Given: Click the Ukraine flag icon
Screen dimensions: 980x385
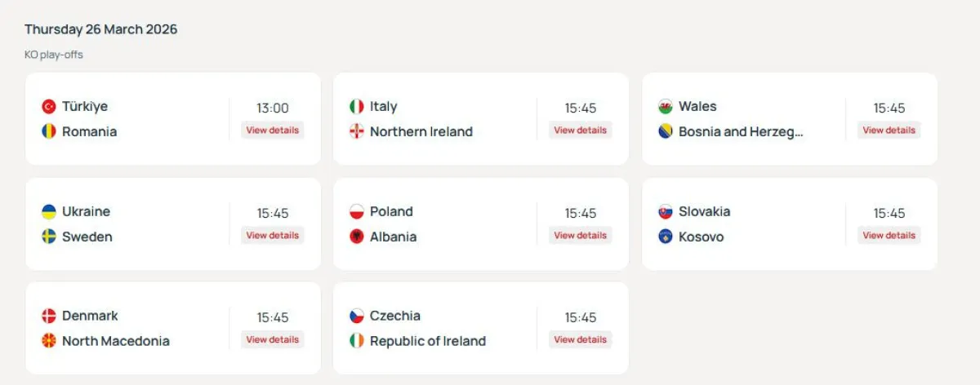Looking at the screenshot, I should tap(49, 211).
